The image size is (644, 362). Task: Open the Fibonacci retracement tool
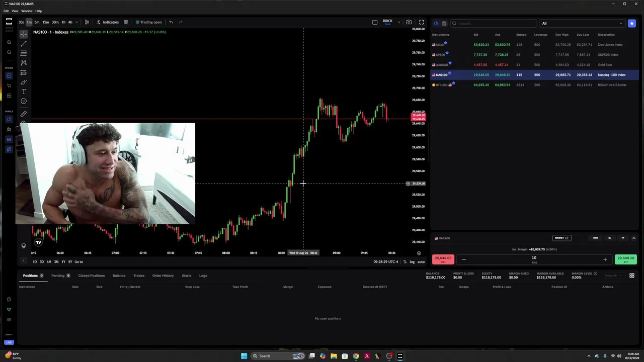click(x=24, y=53)
